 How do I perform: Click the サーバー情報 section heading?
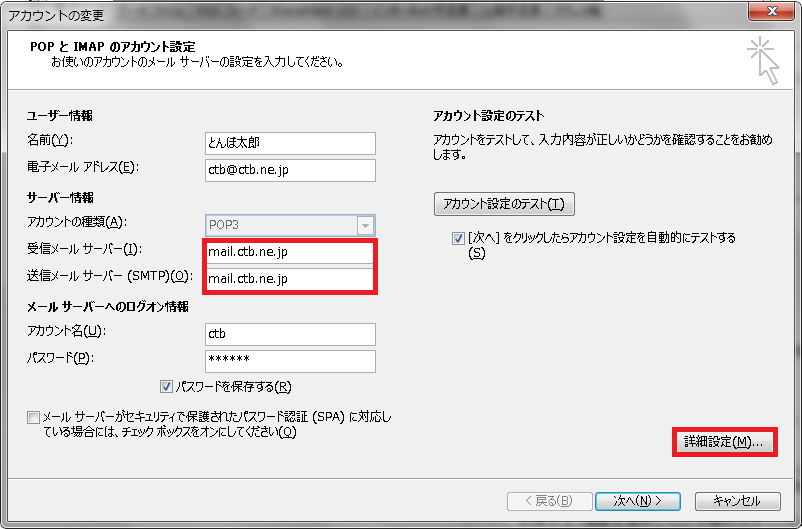pos(60,198)
